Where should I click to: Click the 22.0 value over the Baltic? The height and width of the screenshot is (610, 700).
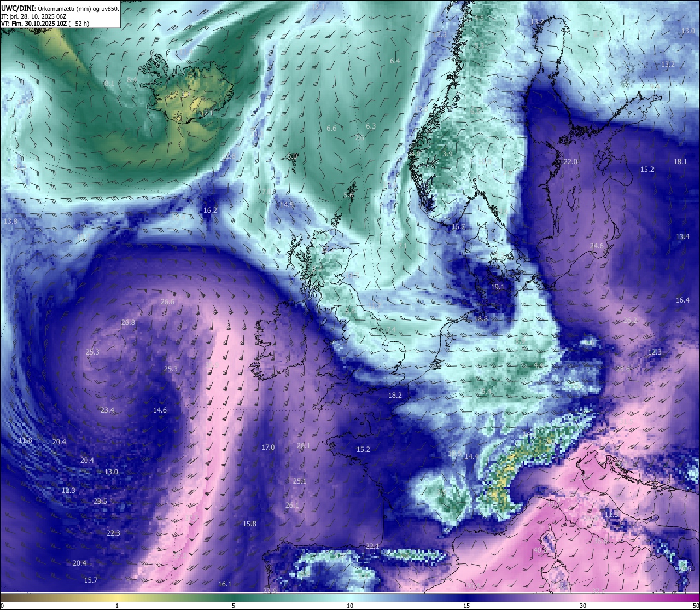[570, 162]
